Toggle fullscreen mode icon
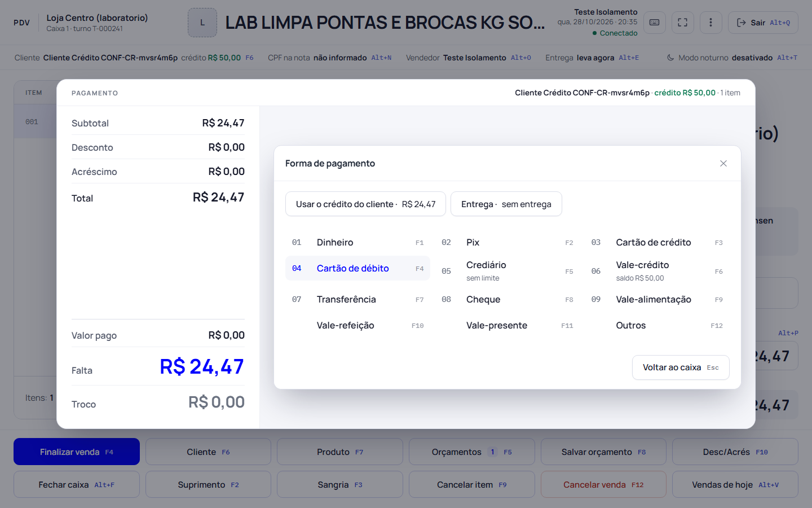Image resolution: width=812 pixels, height=508 pixels. coord(683,23)
